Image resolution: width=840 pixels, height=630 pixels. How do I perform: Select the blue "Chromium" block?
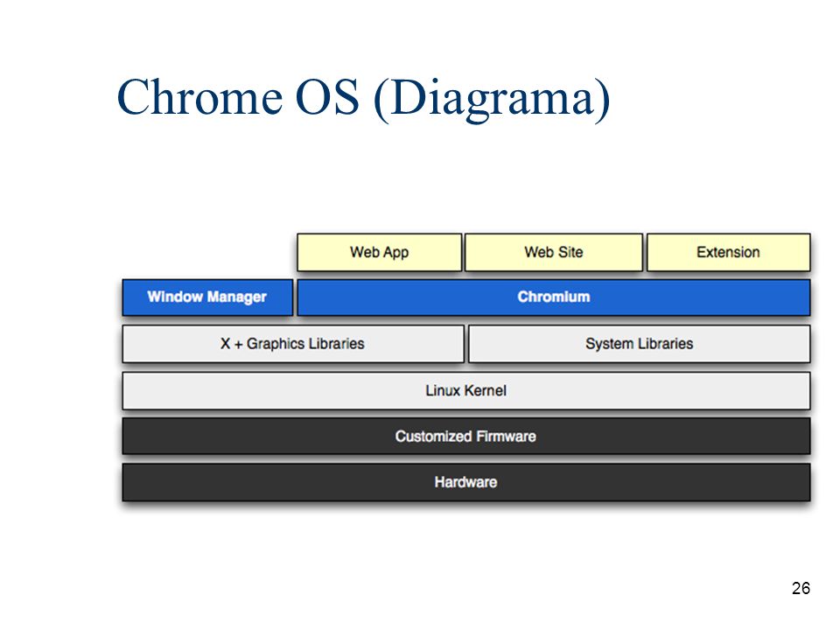(553, 297)
